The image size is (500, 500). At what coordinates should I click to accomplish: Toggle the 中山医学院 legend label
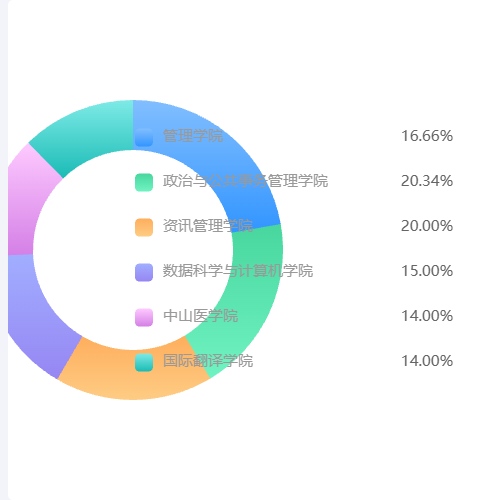(x=200, y=316)
